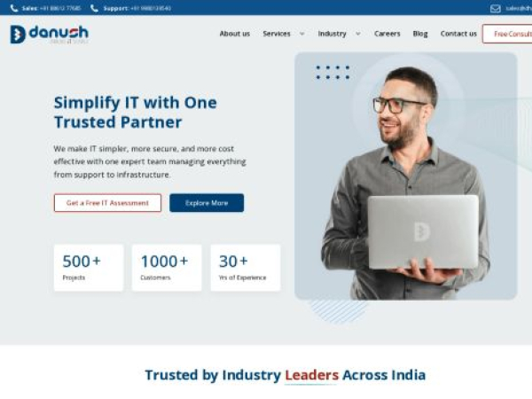Open the Blog link
The height and width of the screenshot is (399, 532).
click(x=420, y=34)
